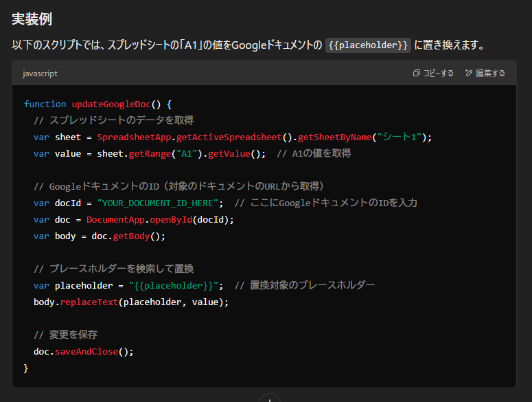Click SpreadsheetApp in the code

click(134, 137)
